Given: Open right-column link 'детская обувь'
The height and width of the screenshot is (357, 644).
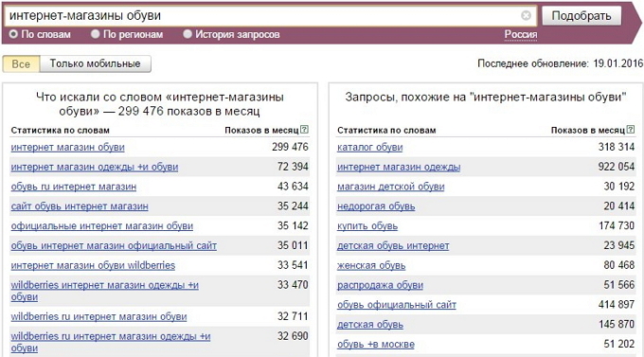Looking at the screenshot, I should pyautogui.click(x=370, y=325).
